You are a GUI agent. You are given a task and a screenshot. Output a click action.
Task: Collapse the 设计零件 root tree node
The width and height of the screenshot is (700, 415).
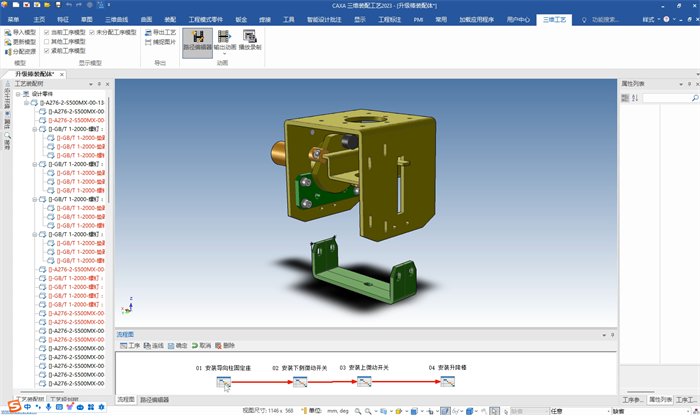tap(18, 93)
